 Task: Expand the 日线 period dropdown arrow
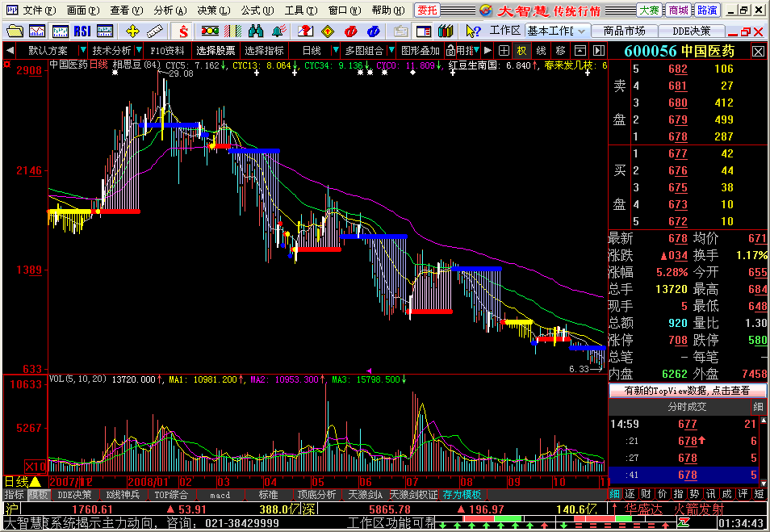(x=336, y=50)
